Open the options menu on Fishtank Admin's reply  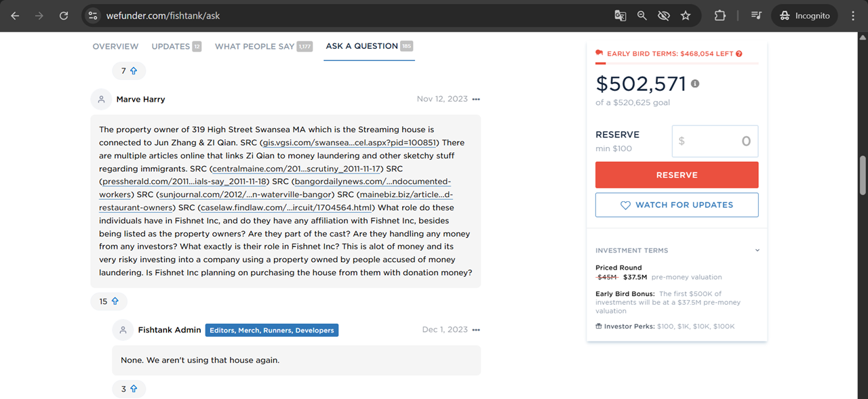pyautogui.click(x=476, y=330)
